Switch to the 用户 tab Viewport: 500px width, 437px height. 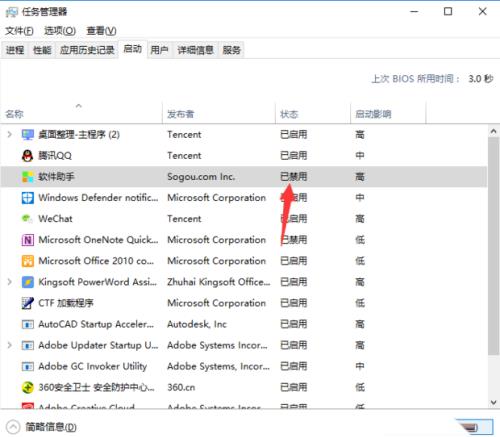[x=159, y=50]
